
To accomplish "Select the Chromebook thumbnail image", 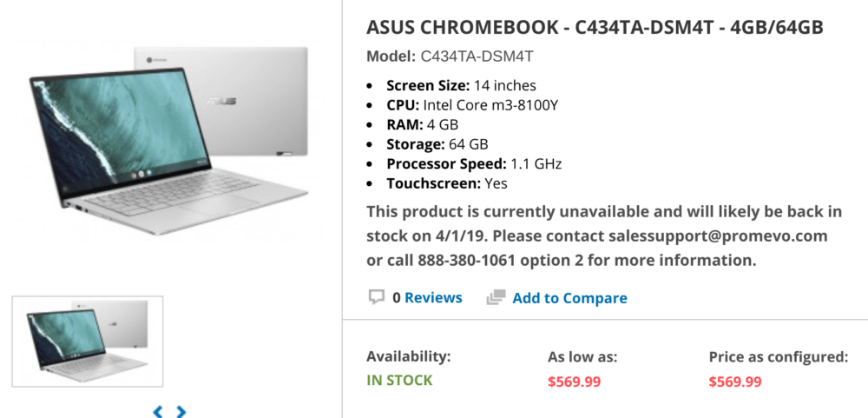I will tap(88, 342).
